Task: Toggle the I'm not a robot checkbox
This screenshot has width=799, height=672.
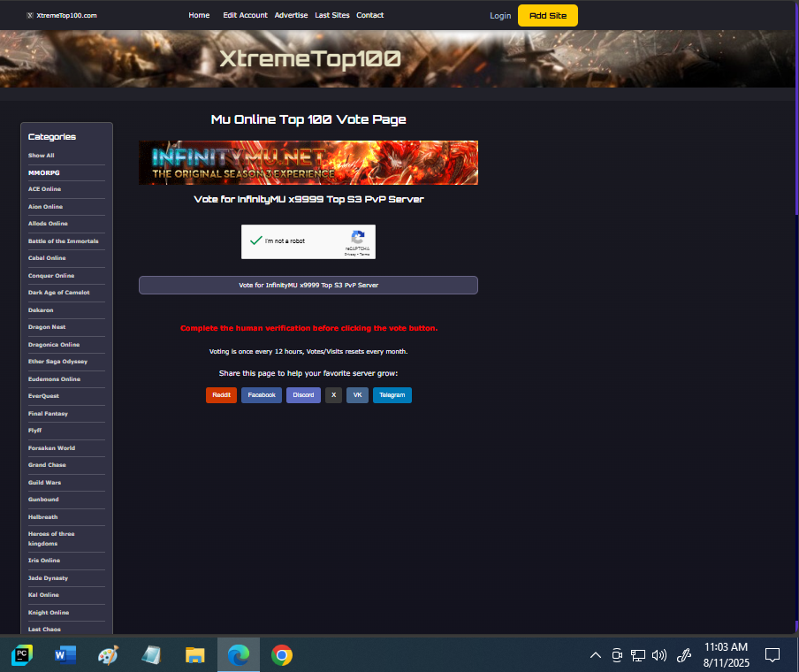Action: click(255, 241)
